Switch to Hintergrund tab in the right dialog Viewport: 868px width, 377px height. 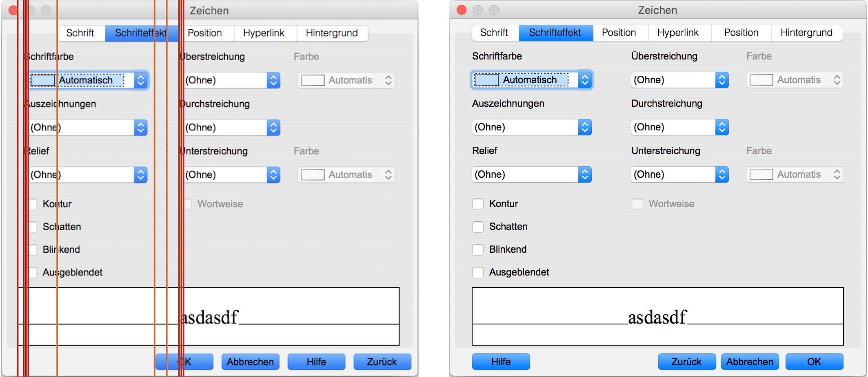(806, 33)
